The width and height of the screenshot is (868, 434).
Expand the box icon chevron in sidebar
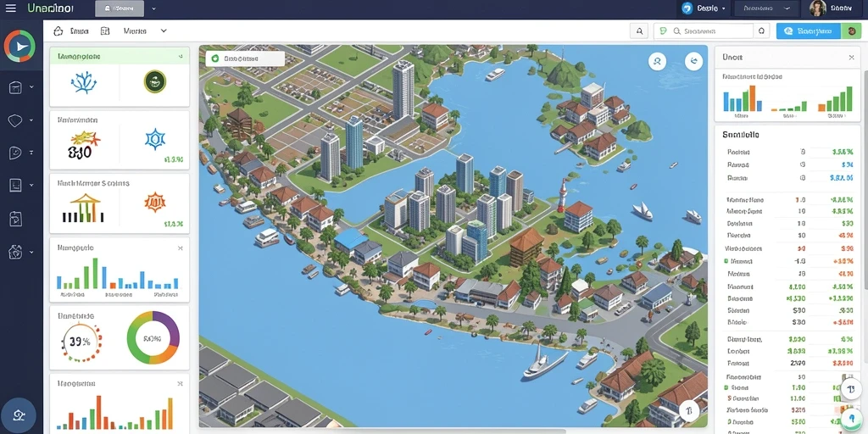(x=31, y=87)
